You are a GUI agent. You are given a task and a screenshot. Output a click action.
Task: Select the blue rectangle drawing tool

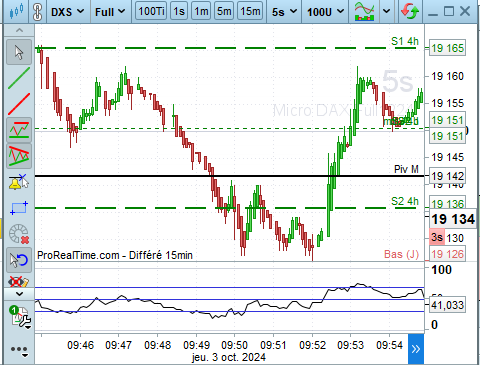pyautogui.click(x=19, y=208)
